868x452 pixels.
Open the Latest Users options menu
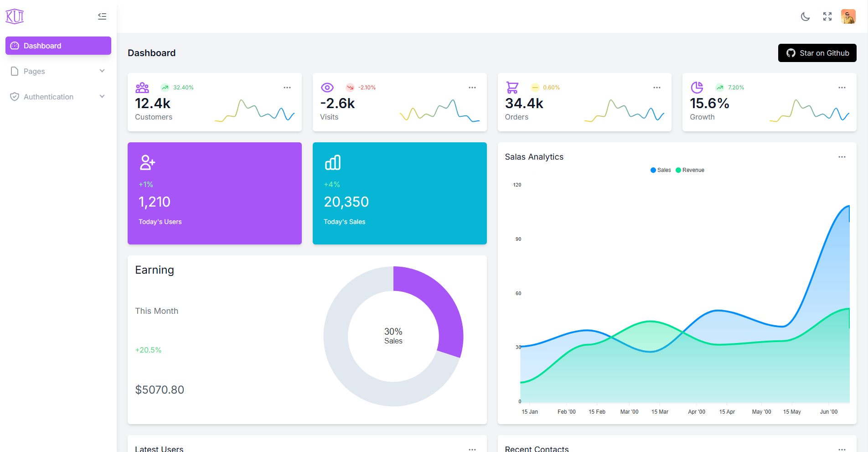coord(472,449)
